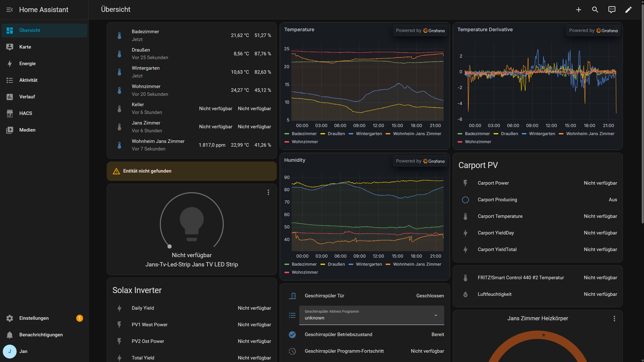Click the LED strip brightness slider handle
The height and width of the screenshot is (362, 644).
(x=170, y=247)
